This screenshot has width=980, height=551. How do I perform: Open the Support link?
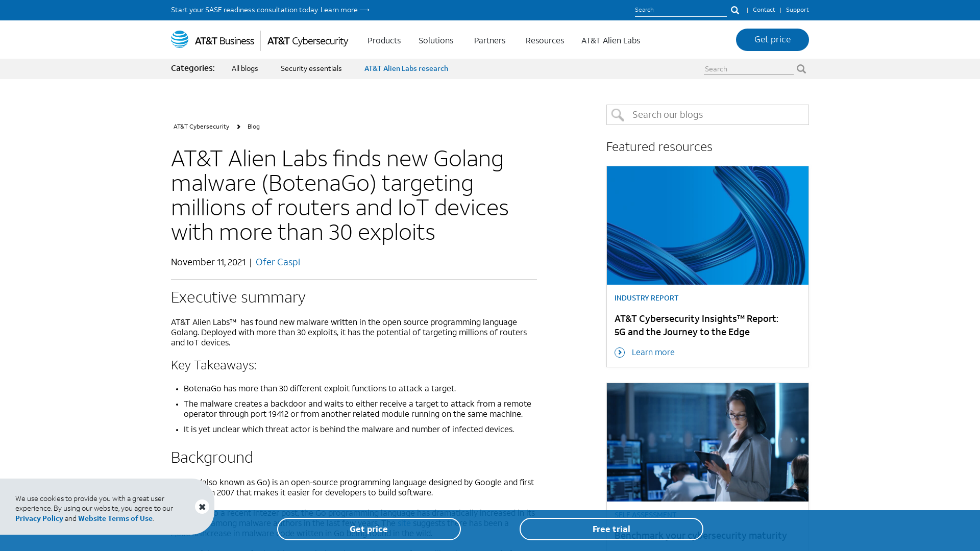pyautogui.click(x=797, y=10)
